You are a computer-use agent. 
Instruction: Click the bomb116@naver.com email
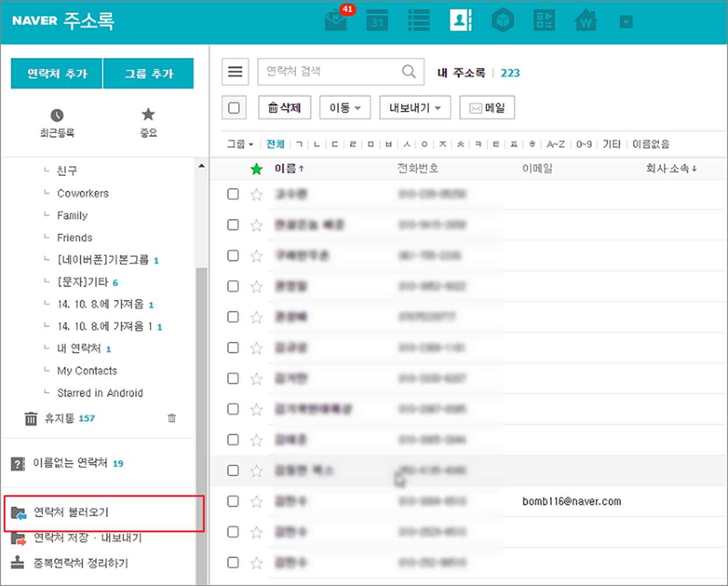pyautogui.click(x=572, y=502)
